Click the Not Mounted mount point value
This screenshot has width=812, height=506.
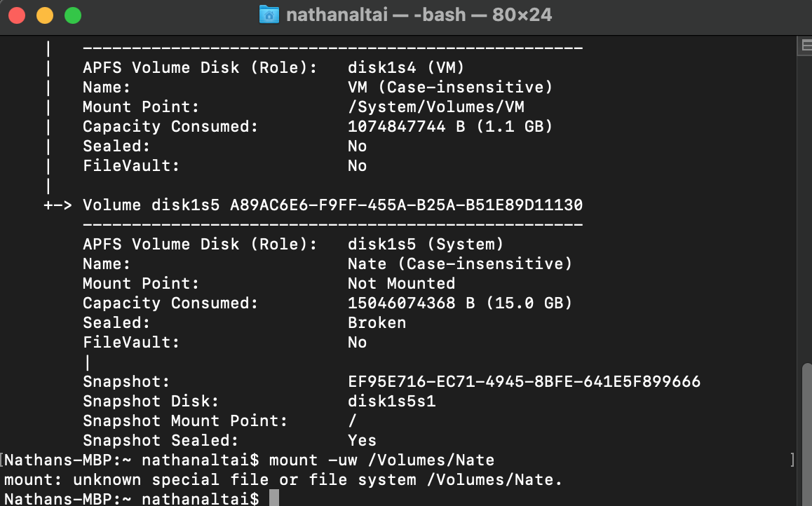401,284
